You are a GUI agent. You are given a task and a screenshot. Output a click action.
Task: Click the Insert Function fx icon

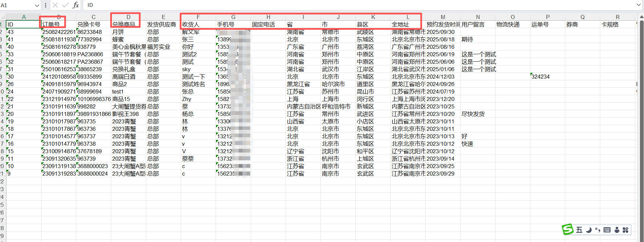point(76,5)
